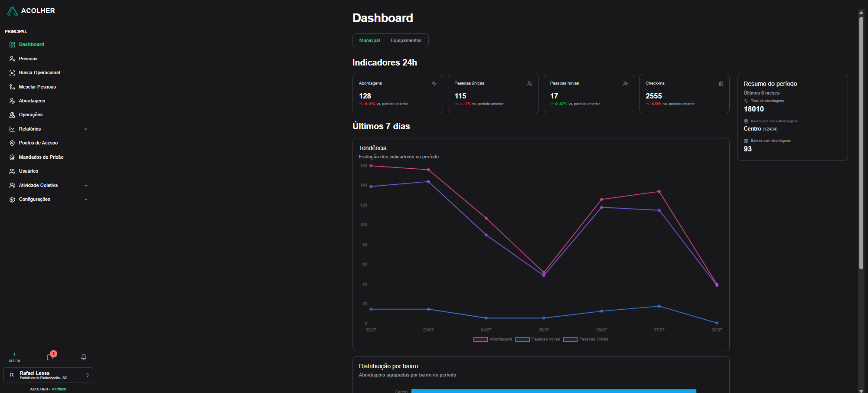Image resolution: width=868 pixels, height=393 pixels.
Task: Click the scrollbar down arrow
Action: click(x=861, y=390)
